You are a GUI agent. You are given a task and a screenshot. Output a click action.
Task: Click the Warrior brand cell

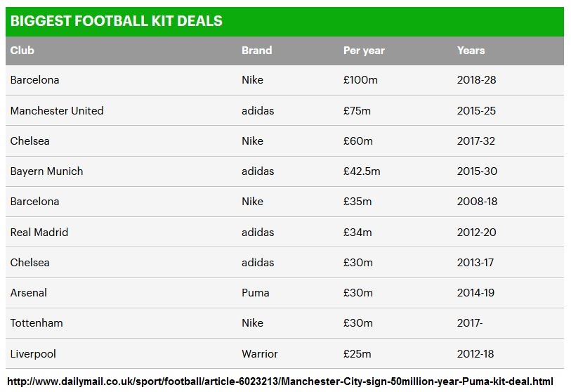pos(259,353)
